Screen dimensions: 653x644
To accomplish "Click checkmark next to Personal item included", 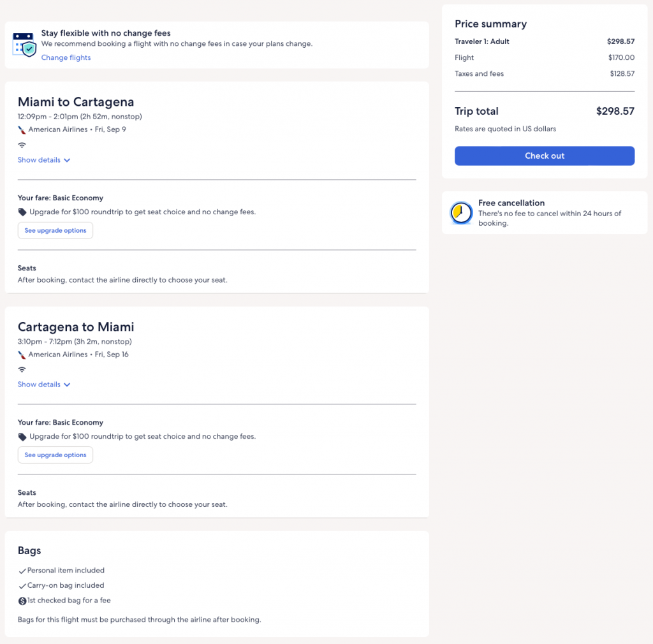I will tap(22, 571).
